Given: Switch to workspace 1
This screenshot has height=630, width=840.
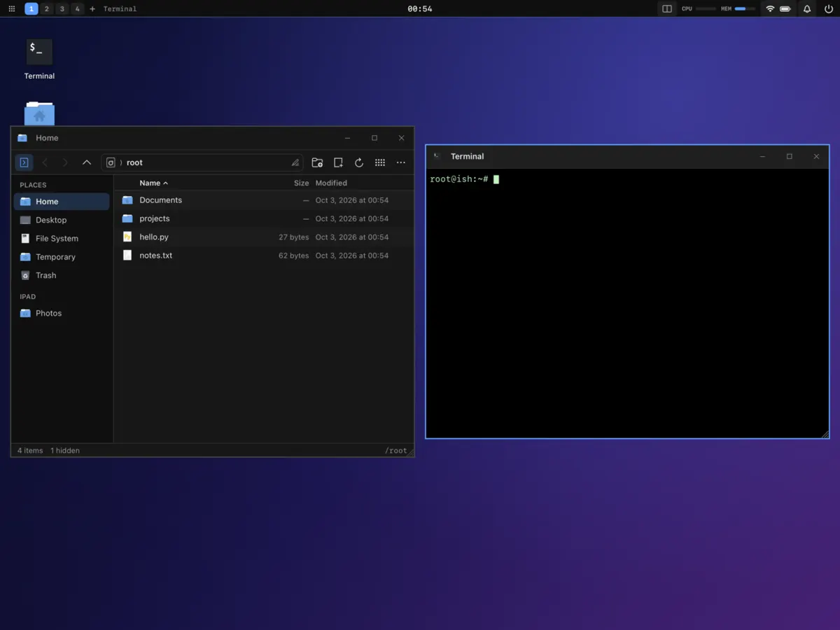Looking at the screenshot, I should [x=31, y=8].
